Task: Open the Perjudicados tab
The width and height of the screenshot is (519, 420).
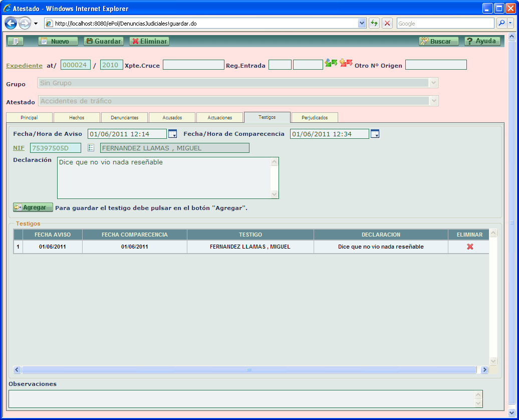Action: 315,117
